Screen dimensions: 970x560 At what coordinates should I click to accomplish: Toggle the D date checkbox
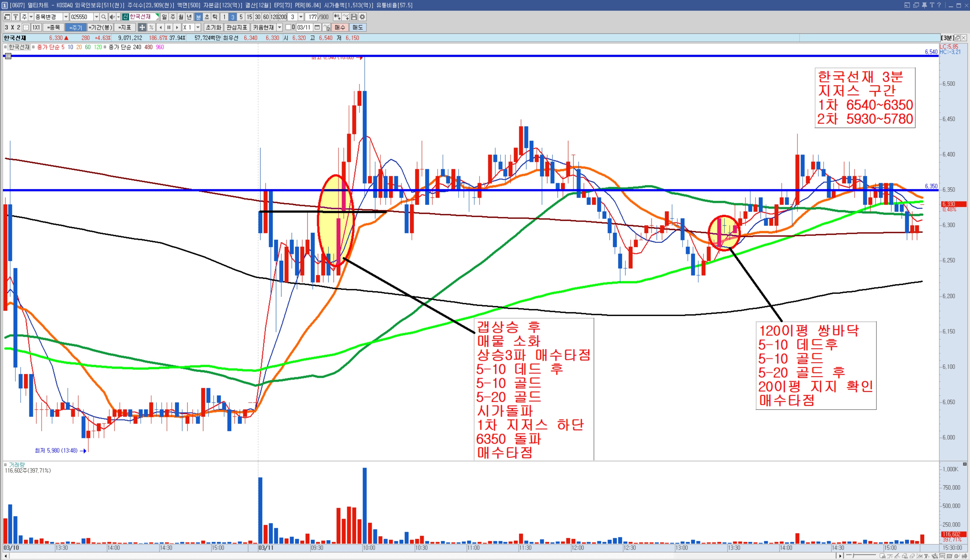click(x=288, y=27)
